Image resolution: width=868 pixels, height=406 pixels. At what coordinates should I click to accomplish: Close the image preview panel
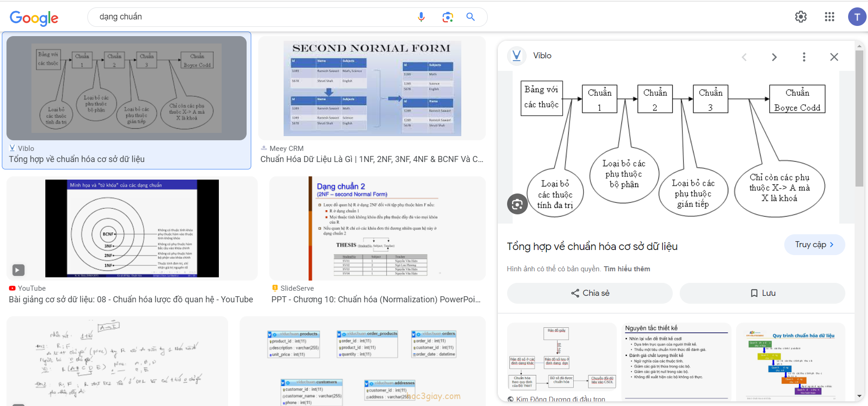834,57
